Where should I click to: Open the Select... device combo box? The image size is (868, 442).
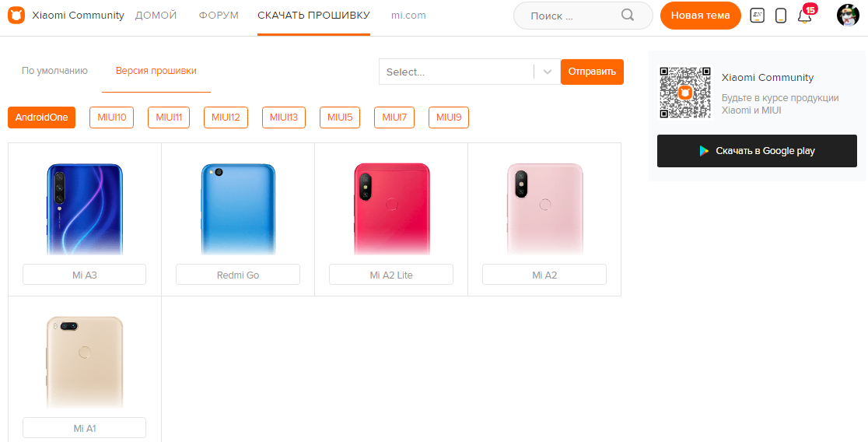[x=470, y=72]
